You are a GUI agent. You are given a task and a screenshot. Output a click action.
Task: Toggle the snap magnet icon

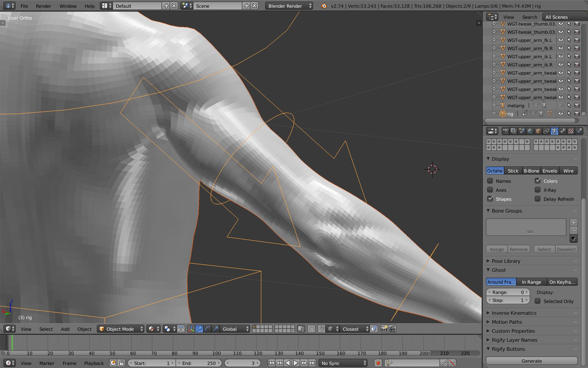tap(322, 329)
